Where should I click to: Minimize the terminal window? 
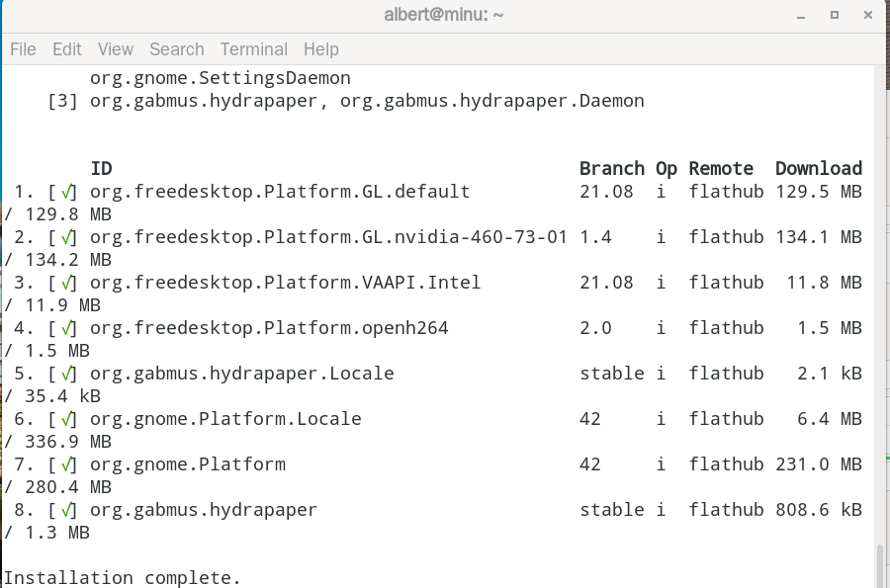pyautogui.click(x=801, y=15)
